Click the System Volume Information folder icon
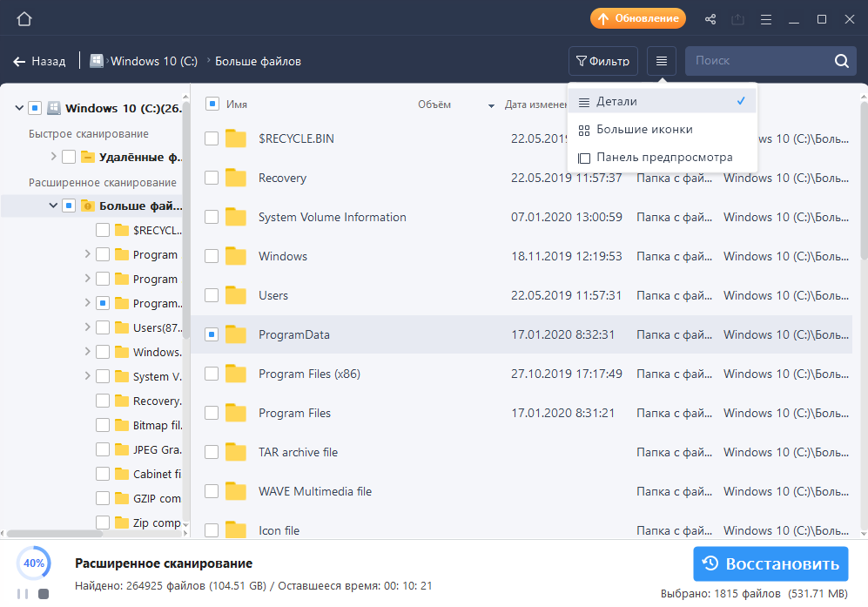 click(236, 217)
